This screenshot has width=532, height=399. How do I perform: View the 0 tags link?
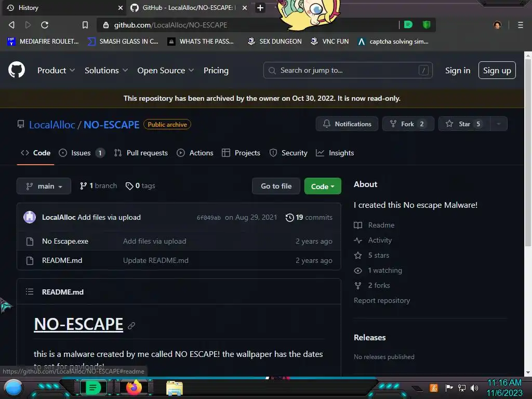point(140,185)
